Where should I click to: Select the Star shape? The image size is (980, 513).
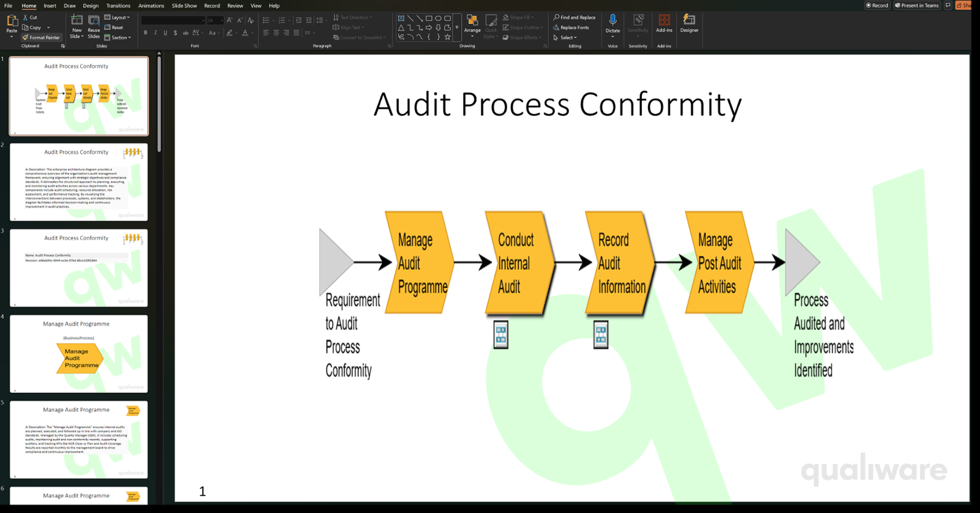(x=448, y=37)
